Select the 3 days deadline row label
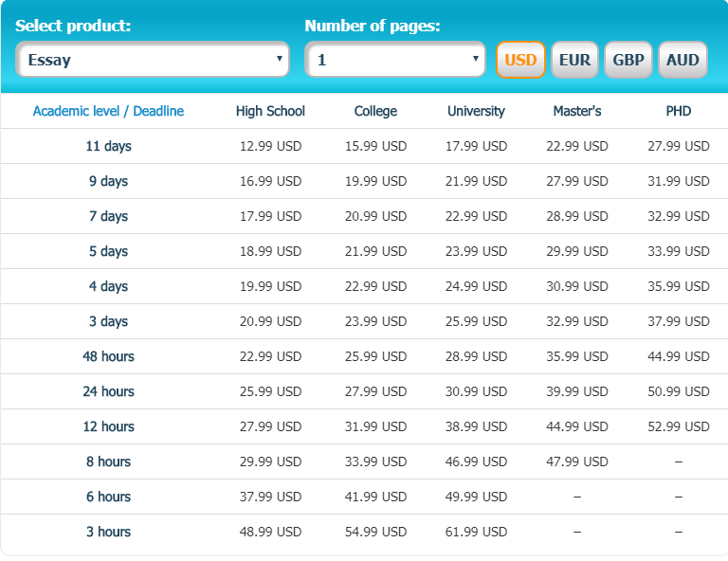This screenshot has height=561, width=728. click(108, 321)
